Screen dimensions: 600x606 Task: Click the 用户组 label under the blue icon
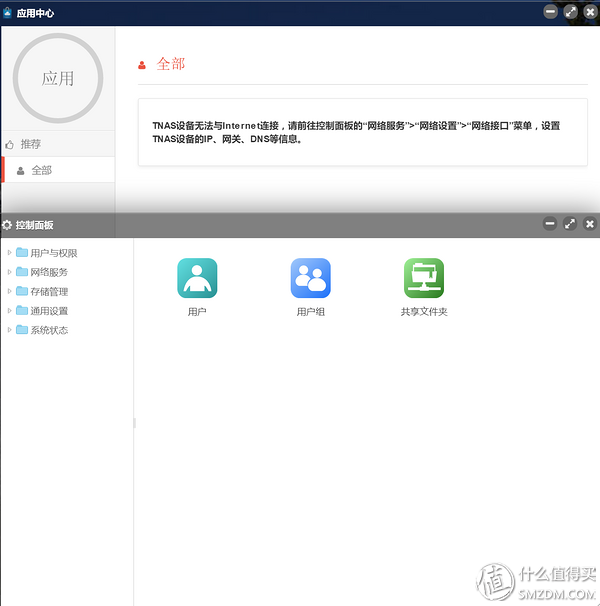click(x=310, y=312)
